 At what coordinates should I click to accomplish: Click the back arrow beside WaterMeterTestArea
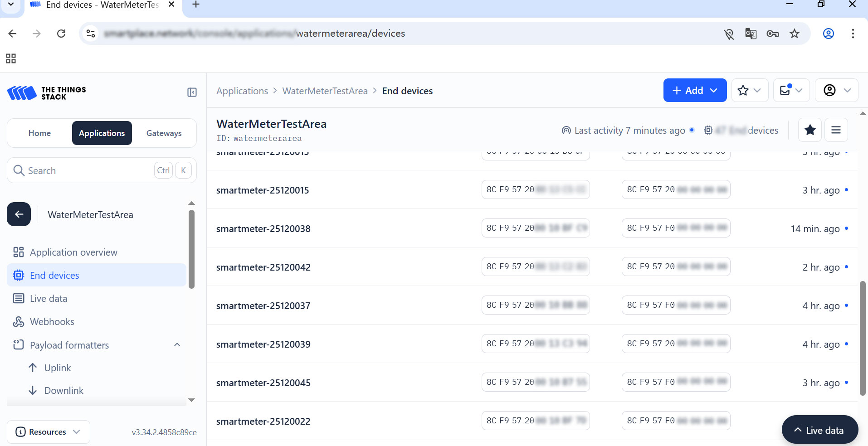coord(19,214)
